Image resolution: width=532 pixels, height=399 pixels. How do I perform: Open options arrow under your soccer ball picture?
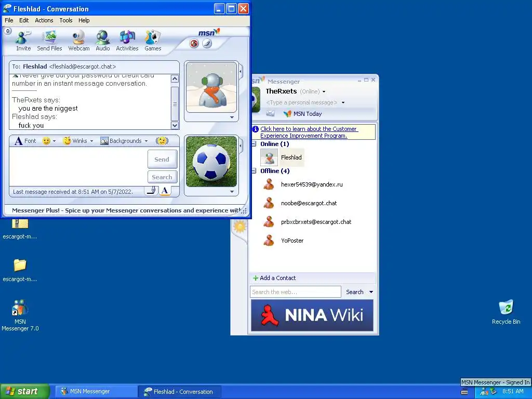pyautogui.click(x=232, y=192)
